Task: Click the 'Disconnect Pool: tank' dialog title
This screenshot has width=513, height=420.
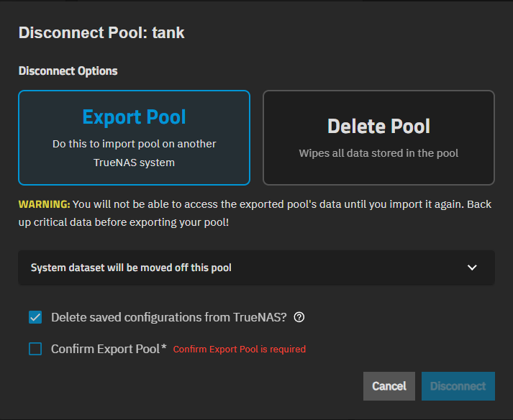Action: click(101, 32)
